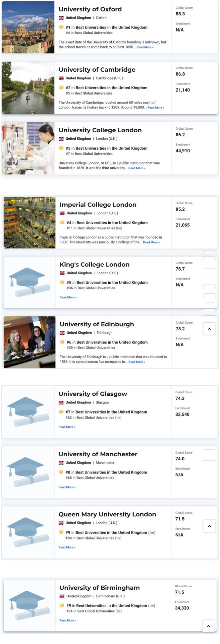Click the scroll-up chevron beside University of Birmingham

[x=209, y=626]
